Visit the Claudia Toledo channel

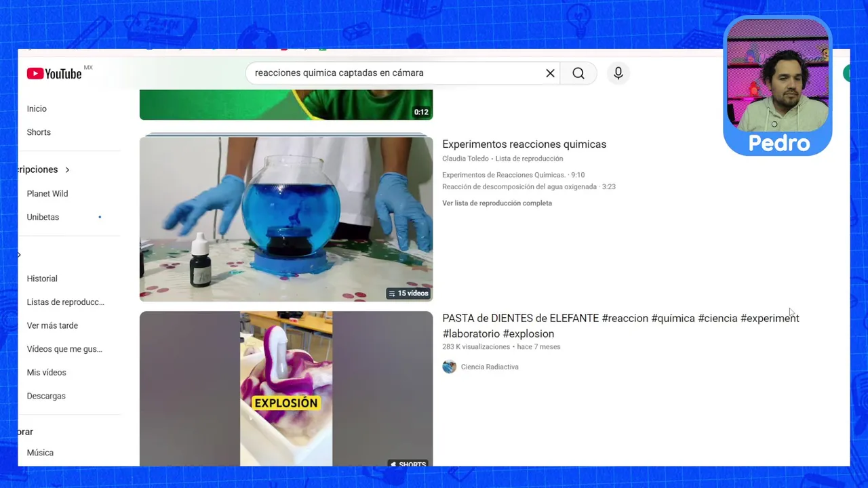pyautogui.click(x=465, y=159)
